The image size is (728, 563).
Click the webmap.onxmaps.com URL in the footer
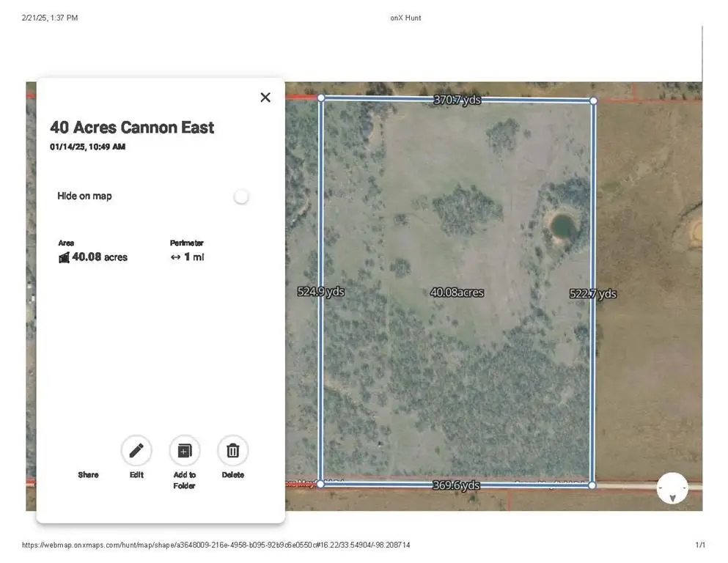point(216,545)
